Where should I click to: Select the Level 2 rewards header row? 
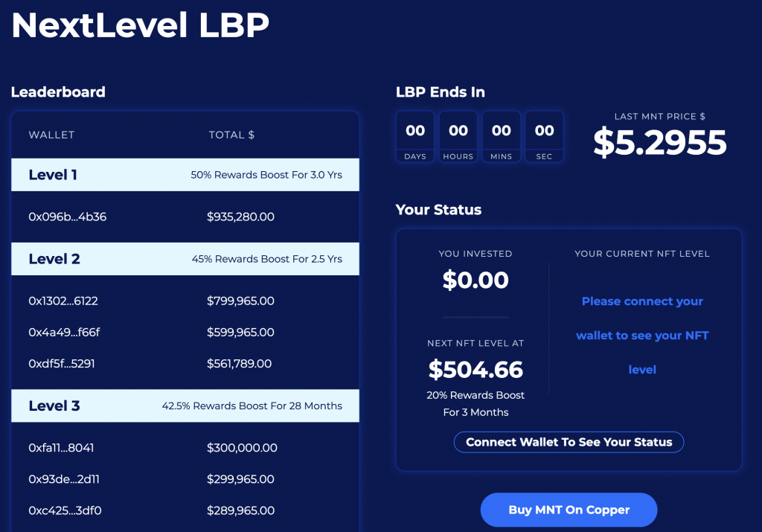[x=185, y=259]
